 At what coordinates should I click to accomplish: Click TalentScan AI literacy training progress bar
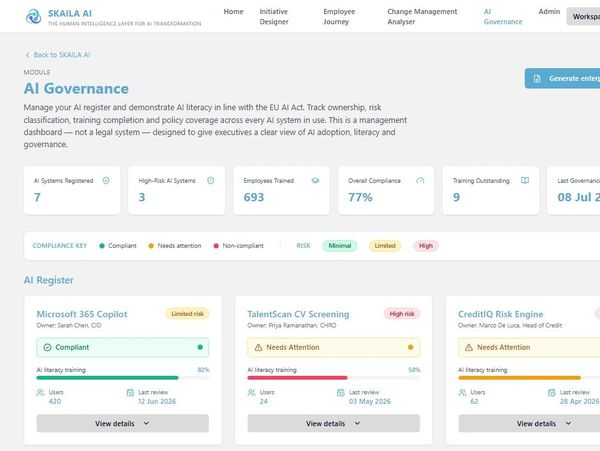click(x=334, y=378)
